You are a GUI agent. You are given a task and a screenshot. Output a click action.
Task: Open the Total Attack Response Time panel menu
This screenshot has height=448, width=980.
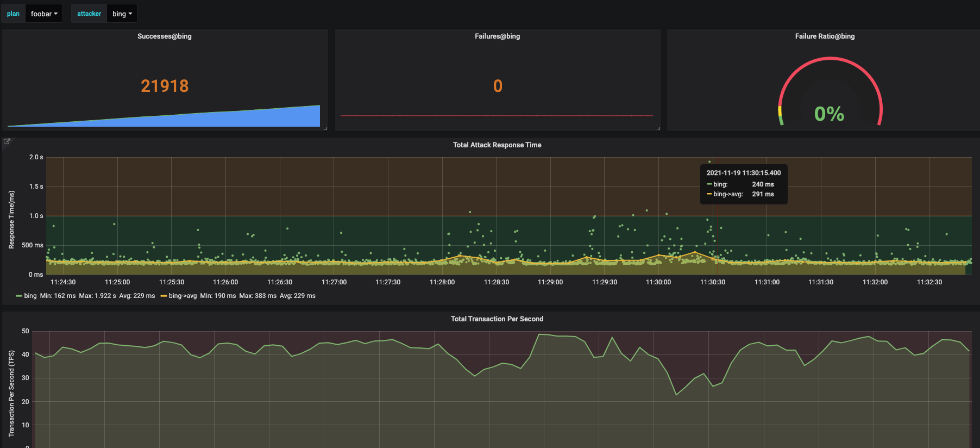[x=497, y=145]
